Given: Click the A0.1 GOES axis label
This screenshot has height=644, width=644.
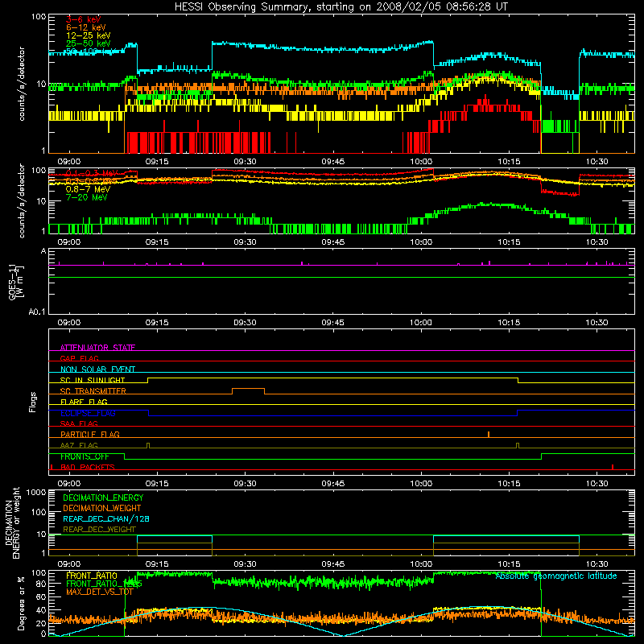Looking at the screenshot, I should [x=37, y=312].
